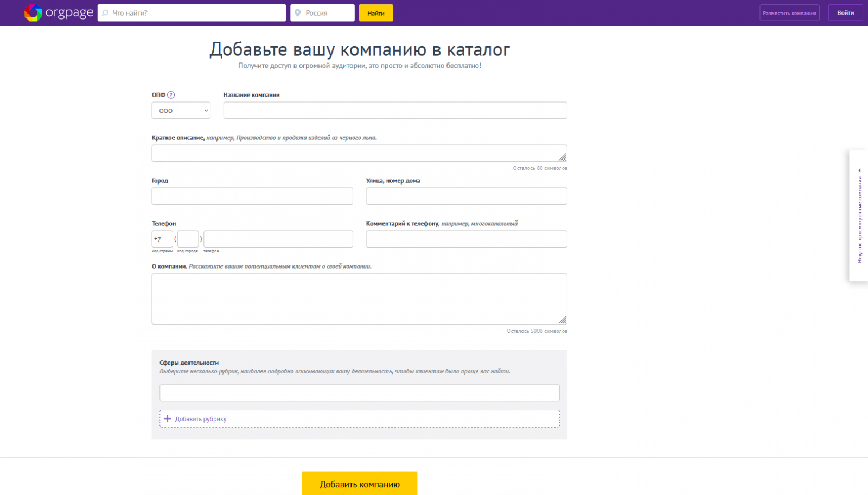
Task: Click the orgpage logo icon
Action: tap(33, 12)
